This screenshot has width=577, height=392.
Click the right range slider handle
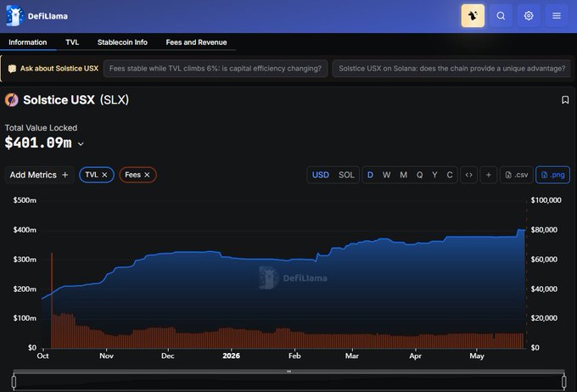pos(563,382)
